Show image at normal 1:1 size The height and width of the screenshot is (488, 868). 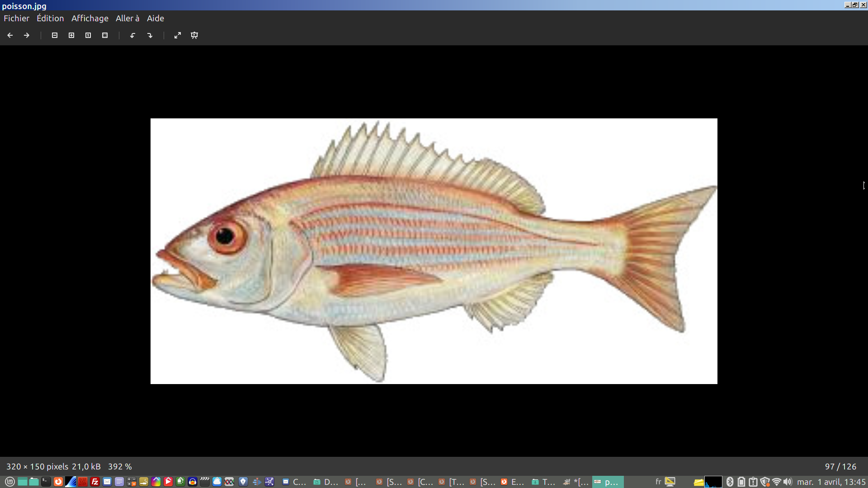pyautogui.click(x=88, y=35)
